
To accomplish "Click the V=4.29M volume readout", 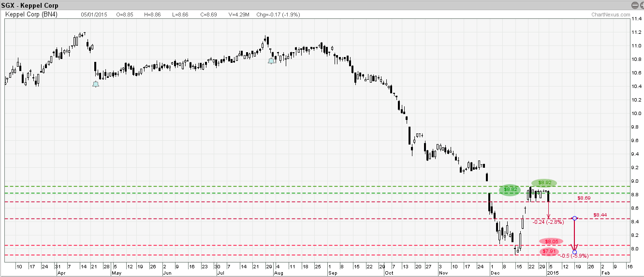I will click(x=238, y=15).
